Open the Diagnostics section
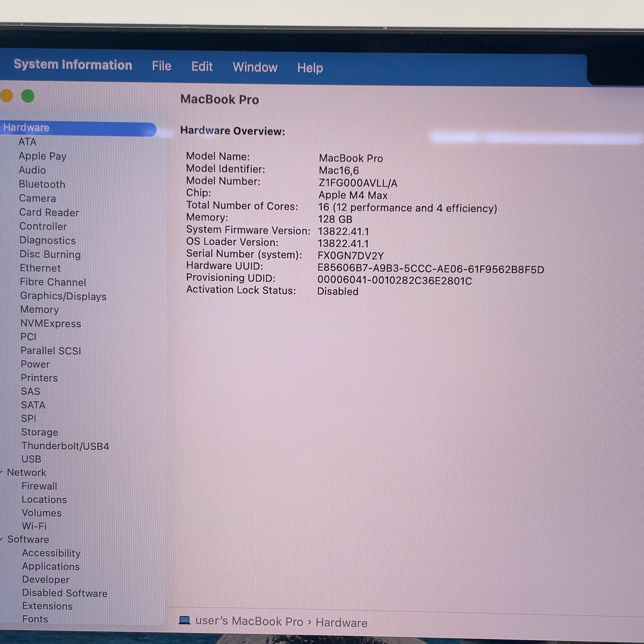This screenshot has width=644, height=644. [48, 240]
